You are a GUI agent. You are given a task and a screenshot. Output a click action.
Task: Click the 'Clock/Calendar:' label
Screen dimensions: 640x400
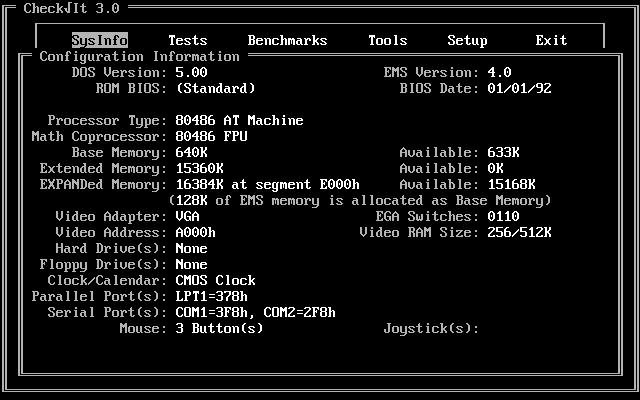(x=107, y=280)
